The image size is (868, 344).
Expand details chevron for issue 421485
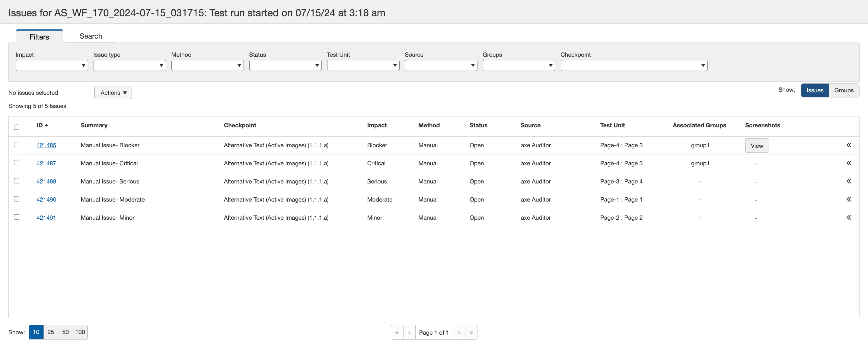point(849,145)
